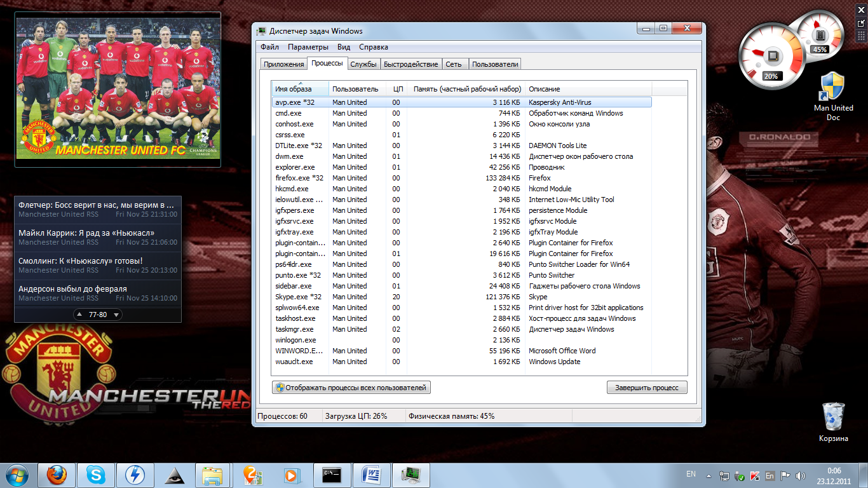
Task: Select the WINWORD.E... process row
Action: 462,351
